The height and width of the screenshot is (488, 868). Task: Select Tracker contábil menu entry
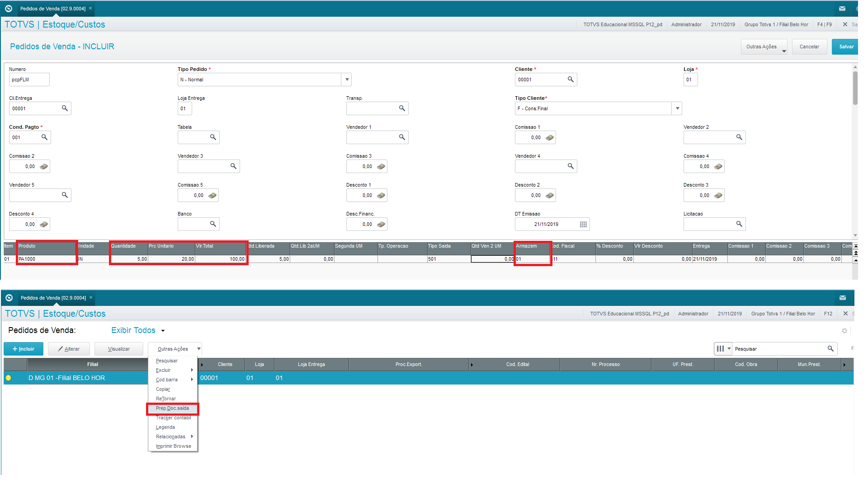174,418
